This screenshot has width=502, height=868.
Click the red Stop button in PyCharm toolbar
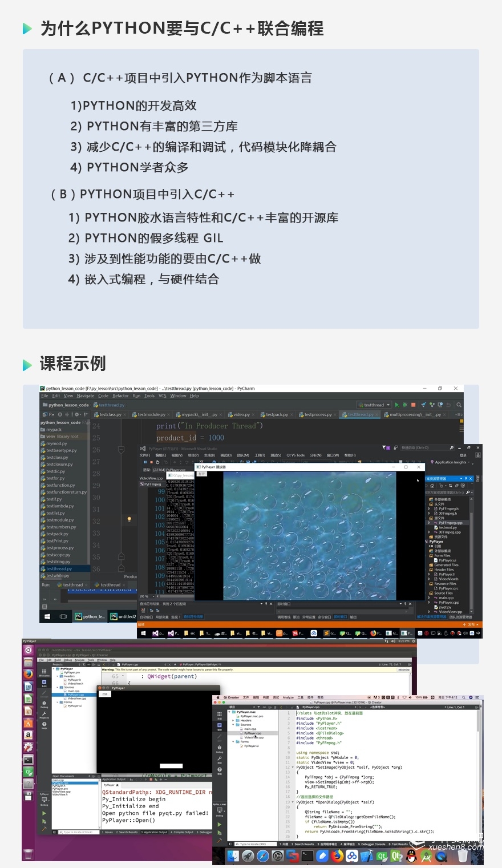pyautogui.click(x=414, y=405)
